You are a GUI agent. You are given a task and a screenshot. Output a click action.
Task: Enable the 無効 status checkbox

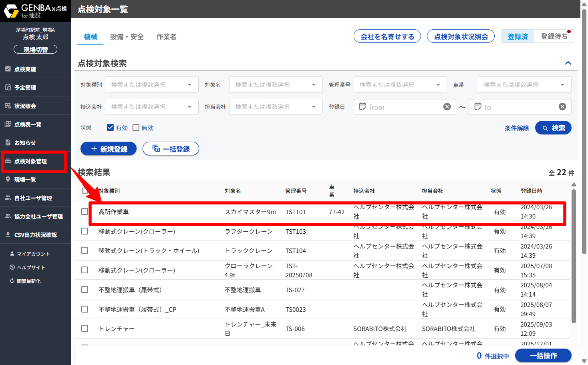pyautogui.click(x=136, y=128)
